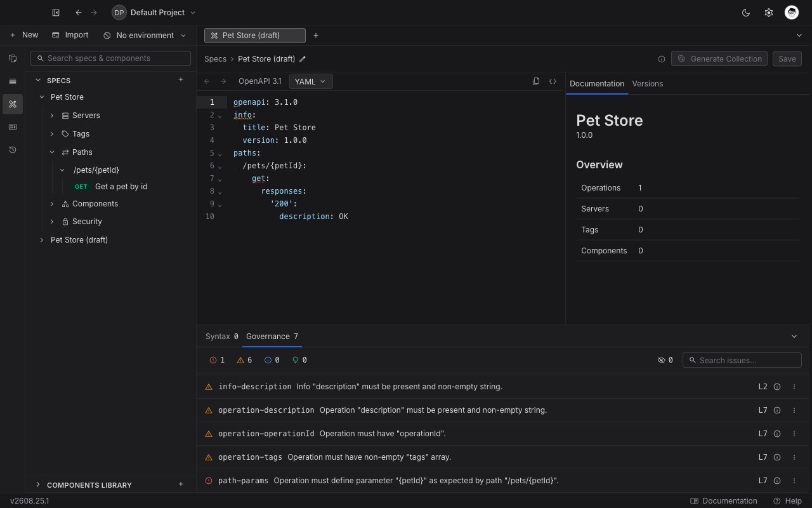Open No environment dropdown
The width and height of the screenshot is (812, 508).
(145, 36)
